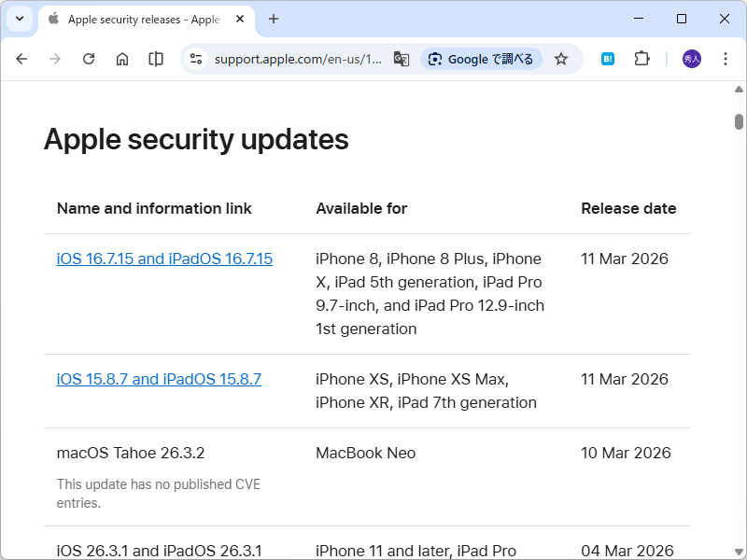Open the iOS 16.7.15 and iPadOS 16.7.15 link
Screen dimensions: 747x560
164,259
